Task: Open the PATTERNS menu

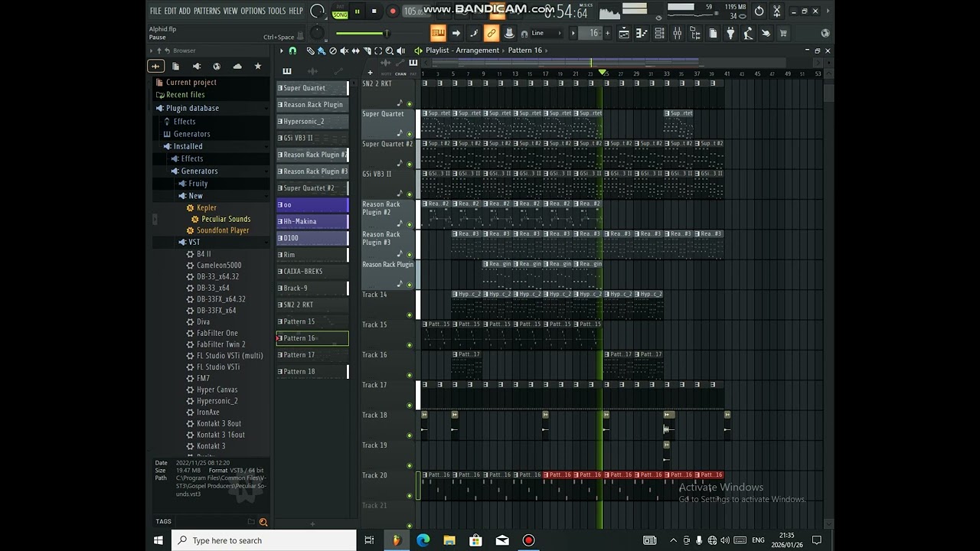Action: point(207,11)
